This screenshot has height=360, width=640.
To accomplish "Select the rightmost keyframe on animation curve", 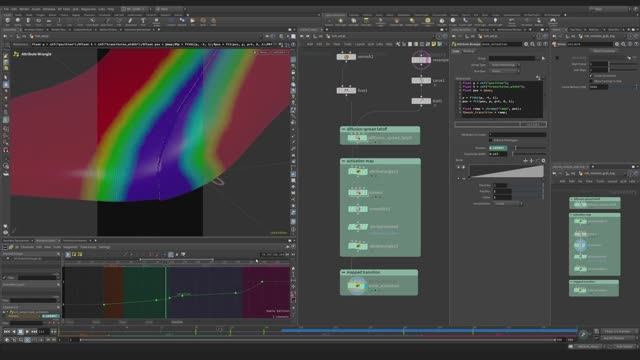I will (x=262, y=282).
